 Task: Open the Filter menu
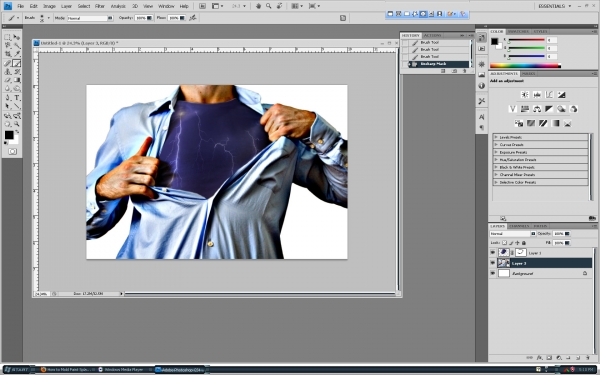(x=100, y=6)
